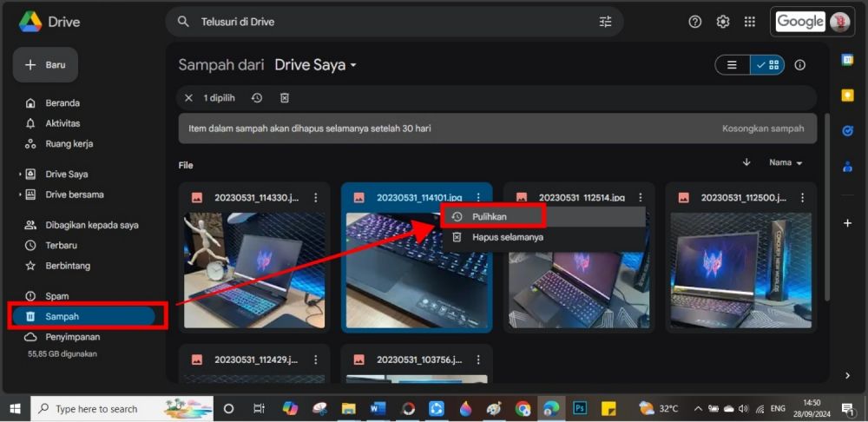Viewport: 868px width, 422px height.
Task: Select thumbnail of 20230531_112500 image
Action: (740, 270)
